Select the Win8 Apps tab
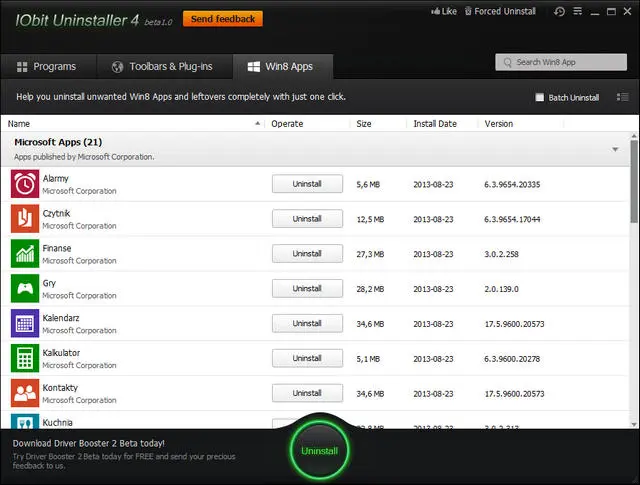This screenshot has width=640, height=485. 282,67
